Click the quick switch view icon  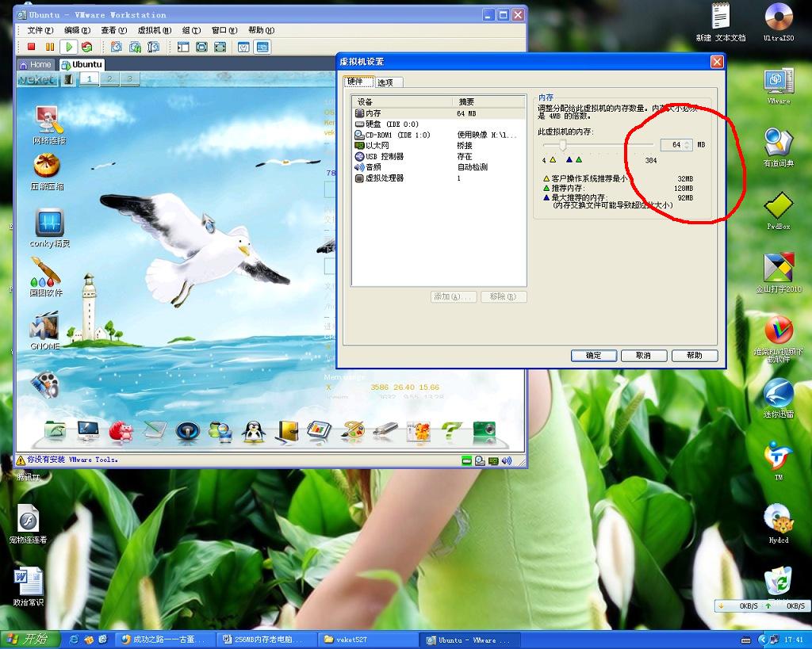click(202, 47)
